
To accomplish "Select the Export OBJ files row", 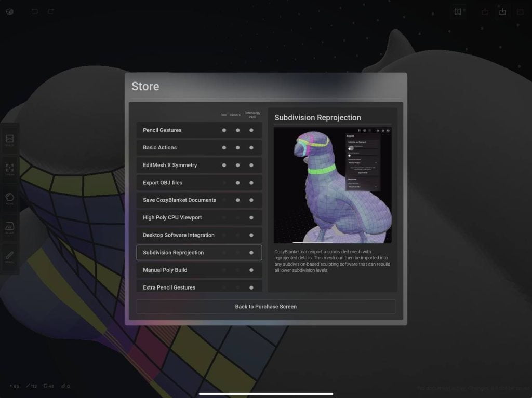I will click(199, 183).
